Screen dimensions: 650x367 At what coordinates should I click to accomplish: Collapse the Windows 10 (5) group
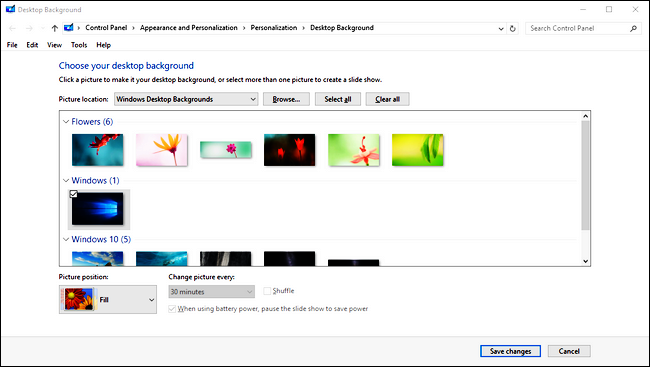click(66, 240)
